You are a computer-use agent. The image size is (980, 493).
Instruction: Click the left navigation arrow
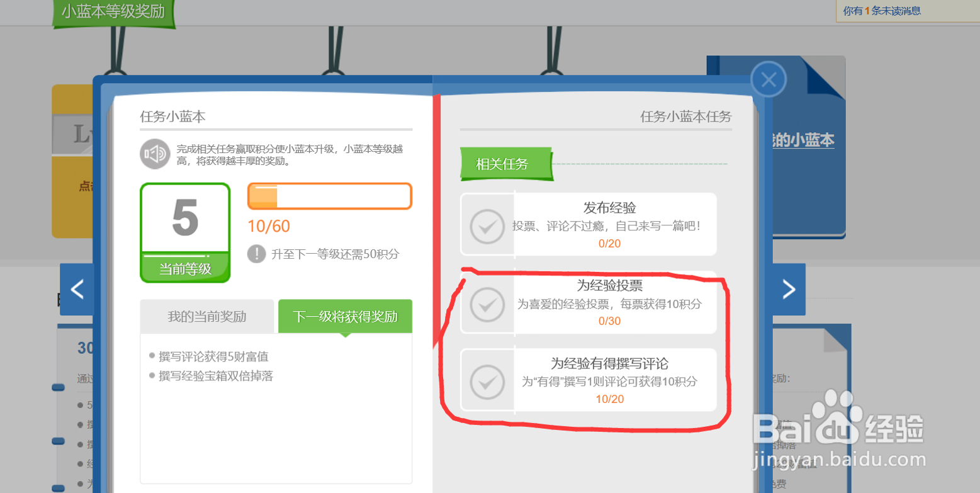click(x=77, y=289)
